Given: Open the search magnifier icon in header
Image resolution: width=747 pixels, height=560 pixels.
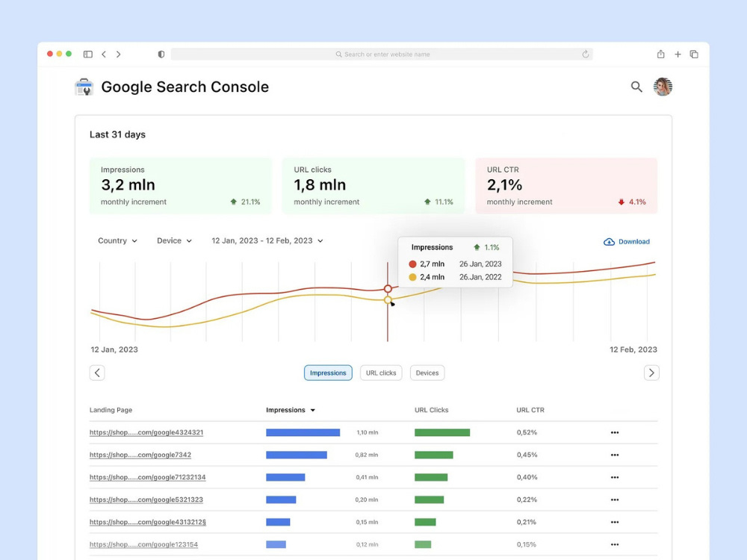Looking at the screenshot, I should pos(636,87).
